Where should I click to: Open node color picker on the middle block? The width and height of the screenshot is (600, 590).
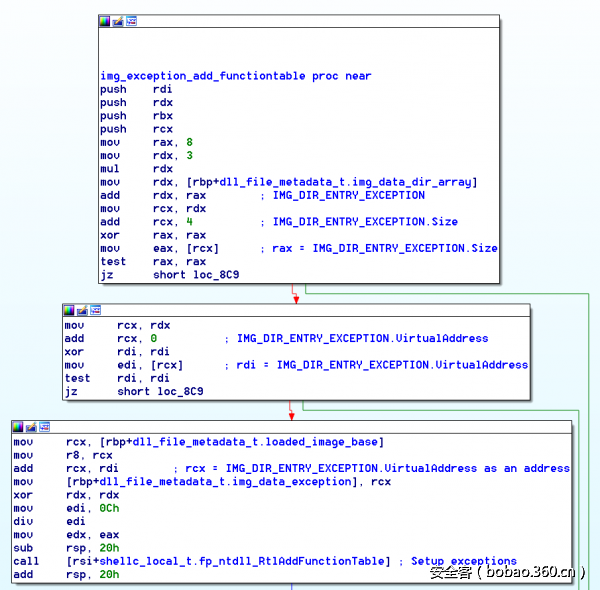point(69,311)
